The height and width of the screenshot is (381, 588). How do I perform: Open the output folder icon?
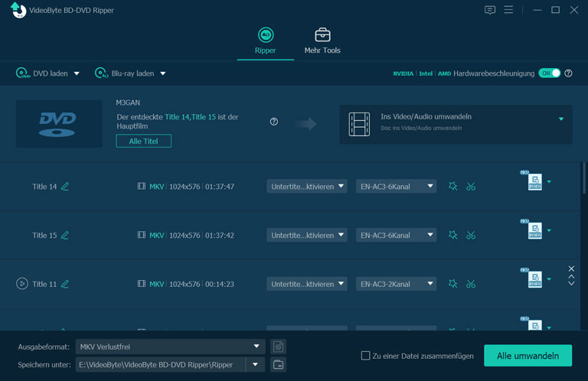(x=278, y=364)
